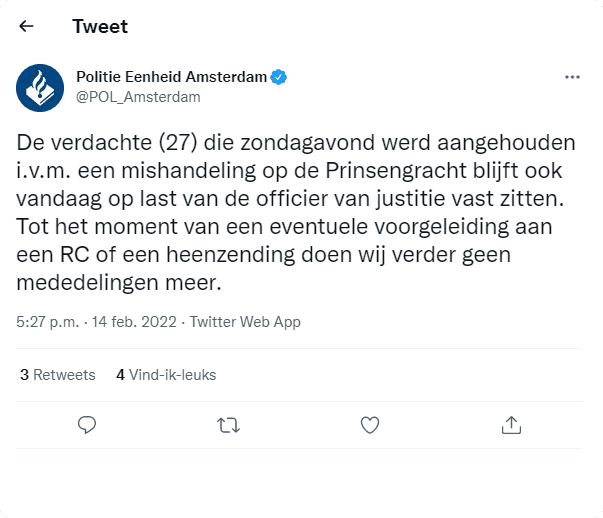Open the Twitter Web App source link
Screen dimensions: 603x518
[x=245, y=322]
